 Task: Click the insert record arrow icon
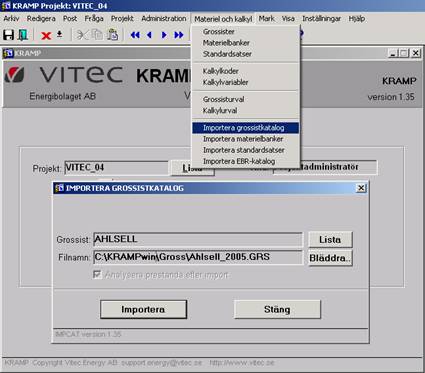click(x=60, y=34)
